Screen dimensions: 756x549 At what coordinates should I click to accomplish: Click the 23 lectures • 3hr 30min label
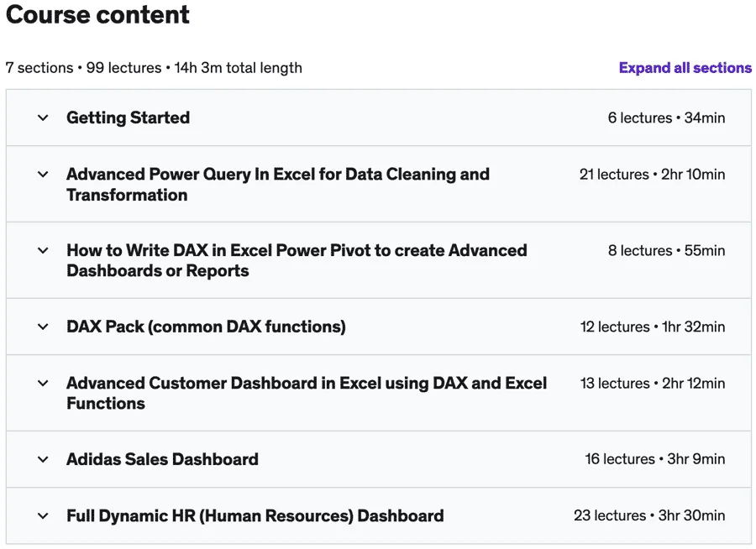[649, 515]
